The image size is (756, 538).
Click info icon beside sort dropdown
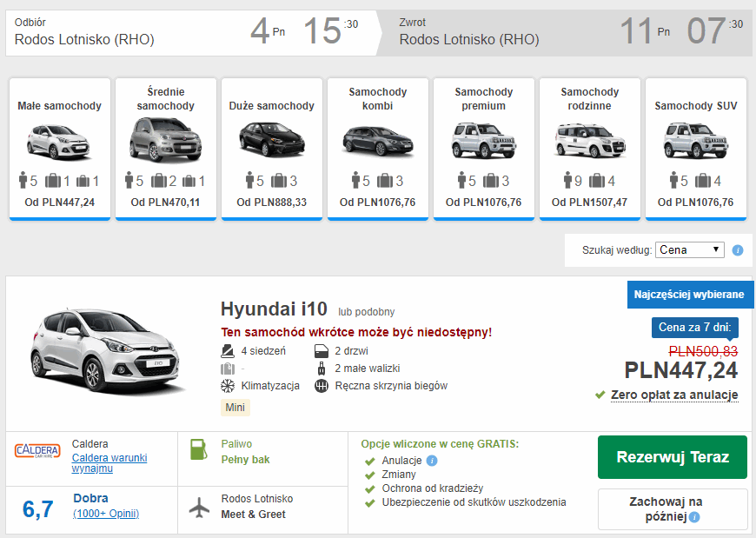[x=738, y=250]
